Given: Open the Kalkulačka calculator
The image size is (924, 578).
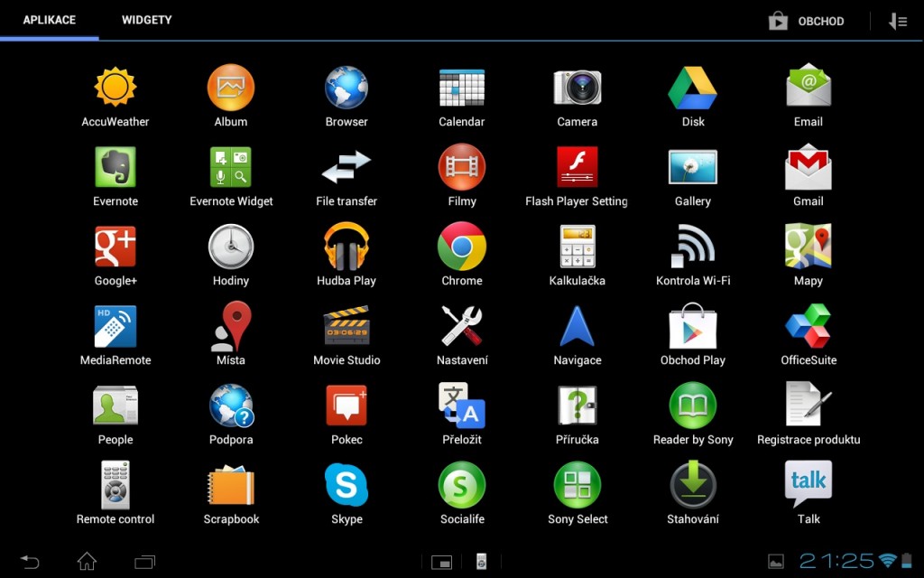Looking at the screenshot, I should coord(577,247).
